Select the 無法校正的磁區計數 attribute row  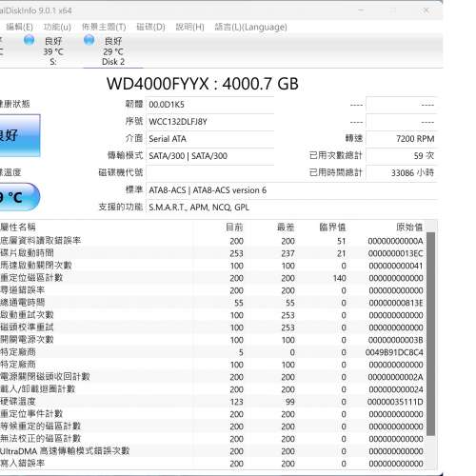coord(212,439)
